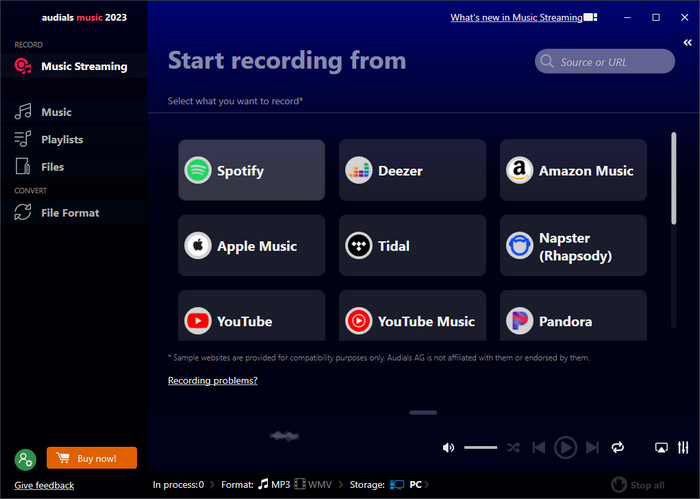Expand the chevron after PC storage
This screenshot has width=700, height=499.
427,485
